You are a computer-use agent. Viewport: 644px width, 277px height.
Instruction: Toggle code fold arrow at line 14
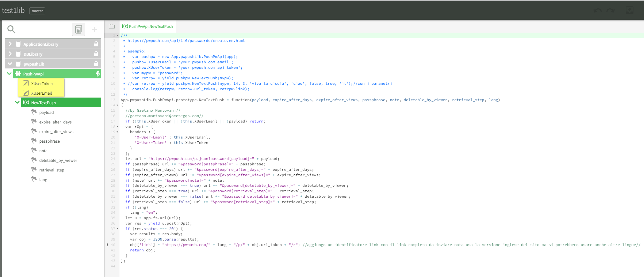click(118, 105)
